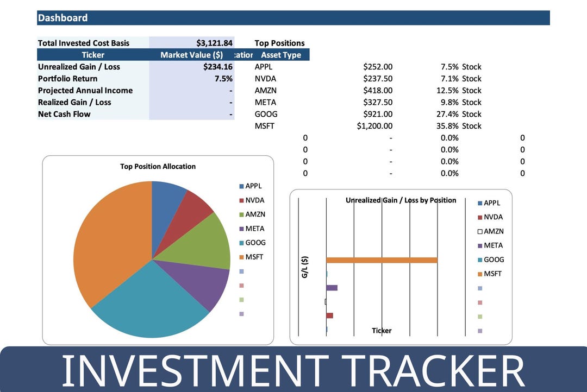The image size is (587, 392).
Task: Click the NVDA ticker cell in Top Positions table
Action: [x=265, y=79]
